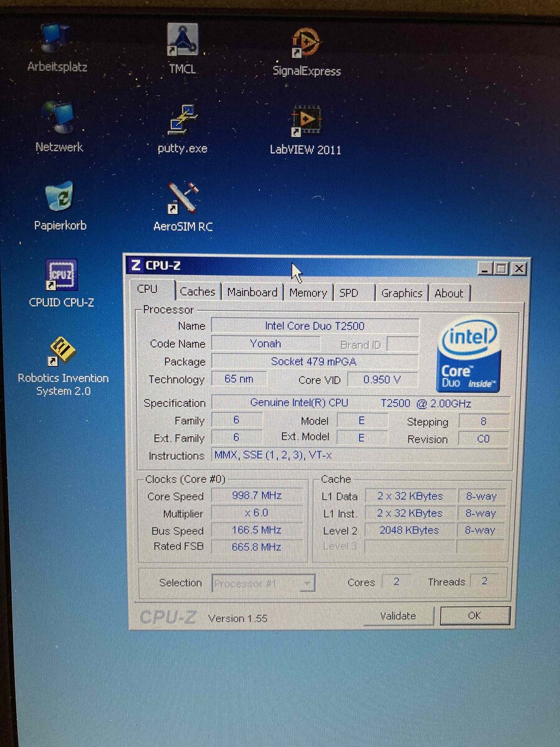Viewport: 560px width, 747px height.
Task: Close the CPU-Z window
Action: point(519,269)
